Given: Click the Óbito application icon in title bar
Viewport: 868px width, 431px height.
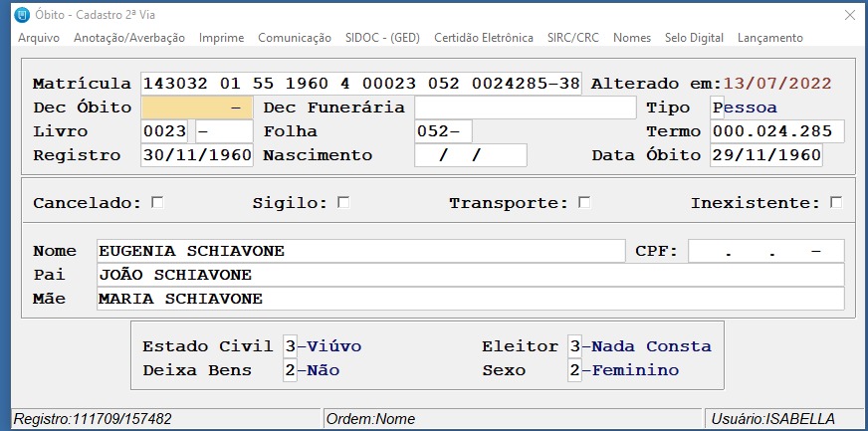Looking at the screenshot, I should tap(22, 16).
